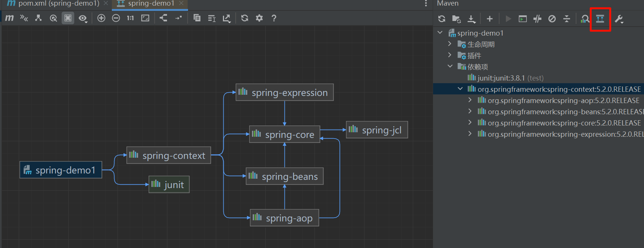Open diagram help via the question mark
The image size is (644, 248).
click(x=274, y=18)
